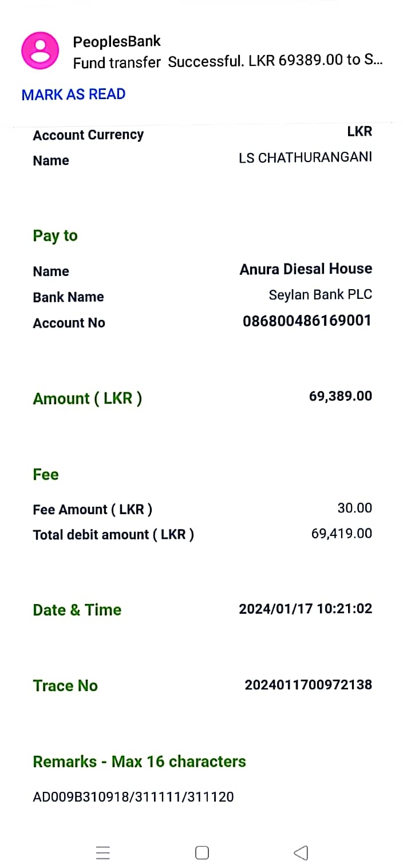Tap the sender name LS CHATHURANGANI

coord(305,157)
